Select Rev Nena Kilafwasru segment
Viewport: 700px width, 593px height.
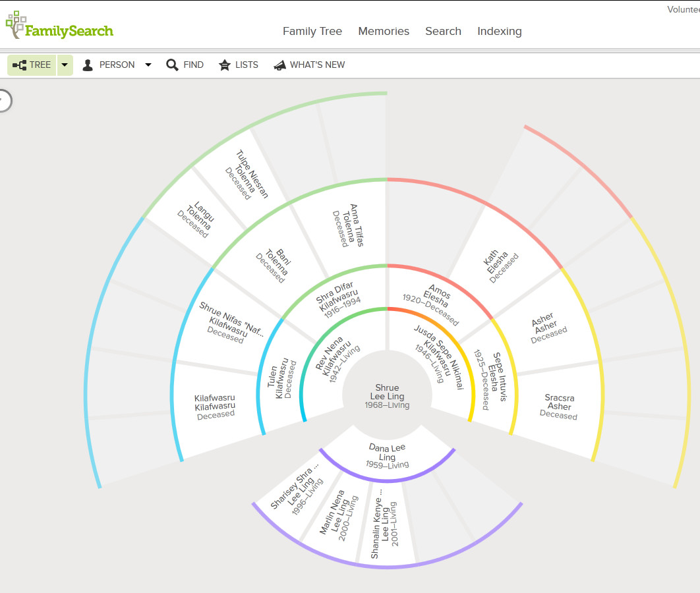tap(337, 360)
